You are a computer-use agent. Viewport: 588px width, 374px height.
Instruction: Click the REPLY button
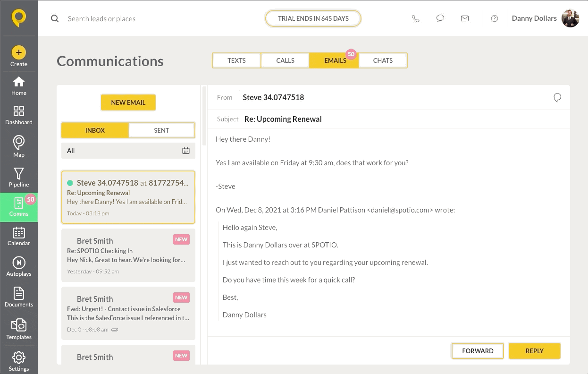coord(535,351)
